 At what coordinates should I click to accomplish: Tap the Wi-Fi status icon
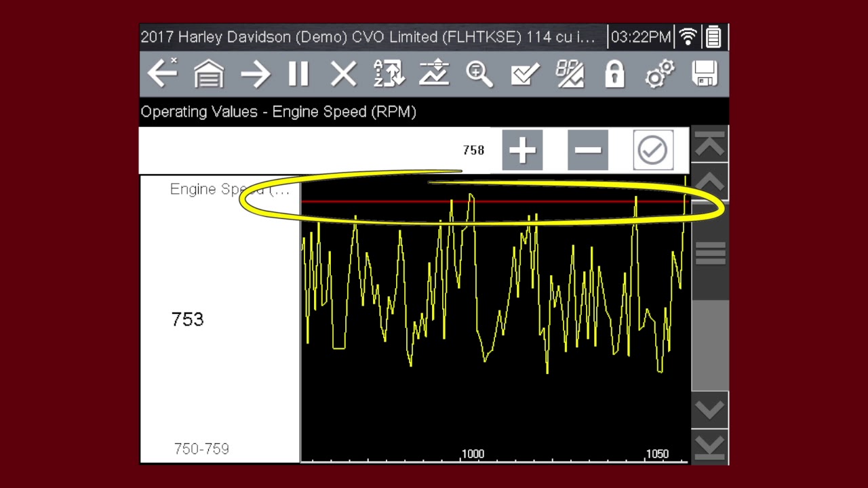pyautogui.click(x=688, y=37)
